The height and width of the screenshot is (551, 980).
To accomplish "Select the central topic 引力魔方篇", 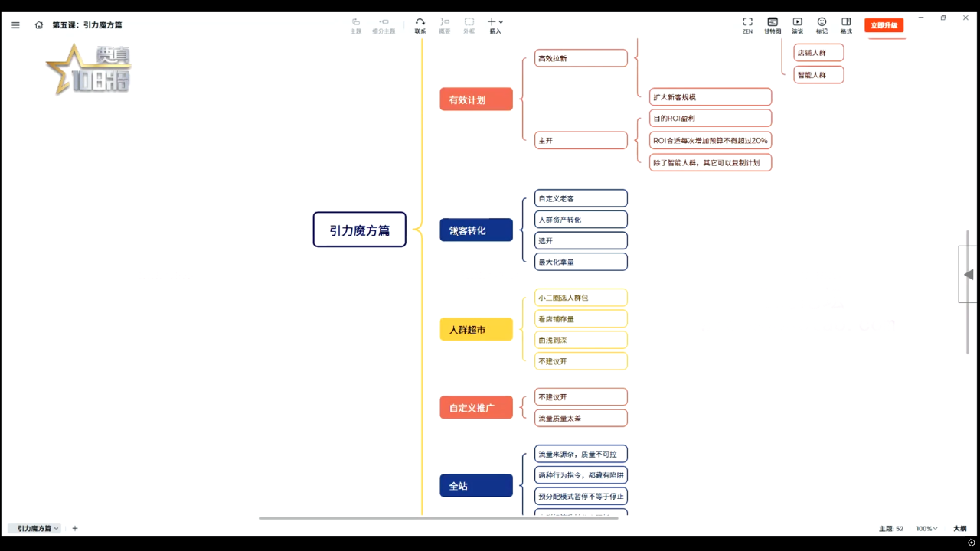I will (359, 230).
